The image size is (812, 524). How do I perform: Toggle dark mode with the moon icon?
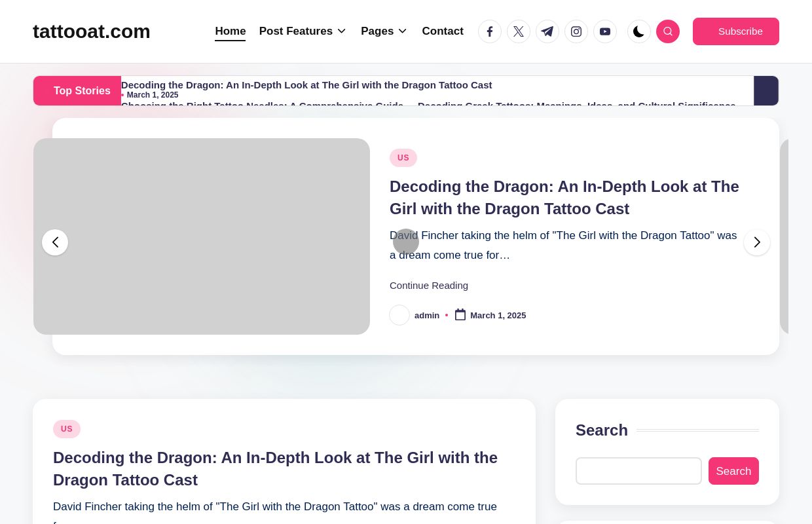pos(639,31)
